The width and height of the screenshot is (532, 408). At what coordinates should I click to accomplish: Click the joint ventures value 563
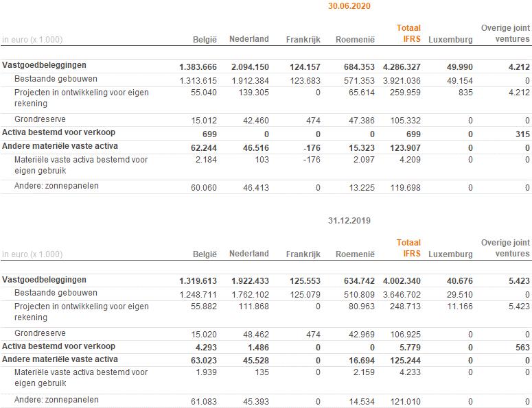click(x=522, y=348)
